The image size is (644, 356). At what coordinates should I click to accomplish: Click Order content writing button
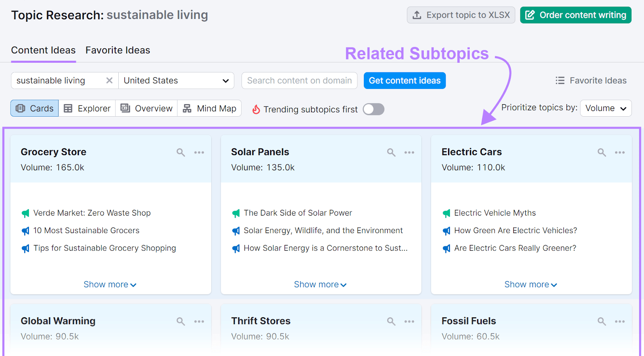(576, 15)
